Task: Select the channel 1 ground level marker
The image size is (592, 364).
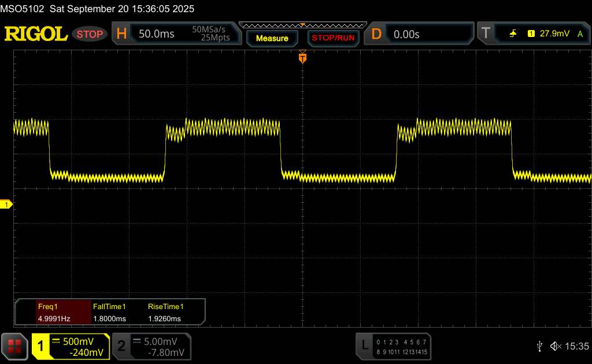Action: (x=6, y=205)
